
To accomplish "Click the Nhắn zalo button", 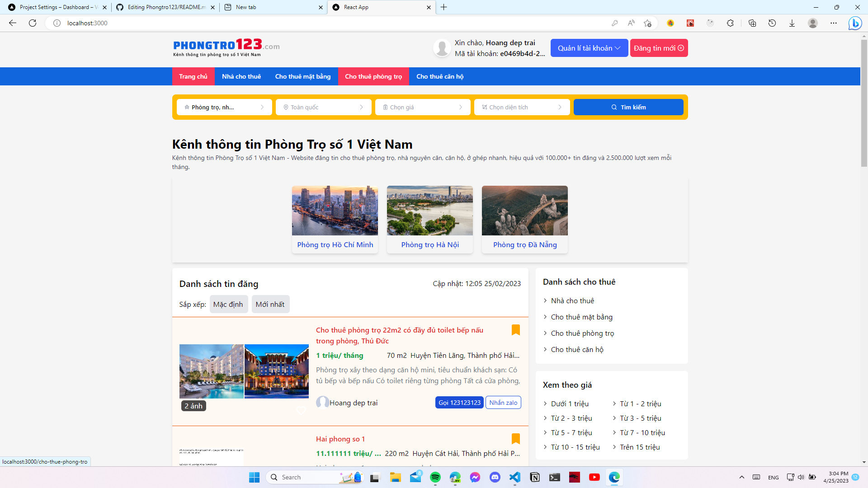I will pos(503,403).
